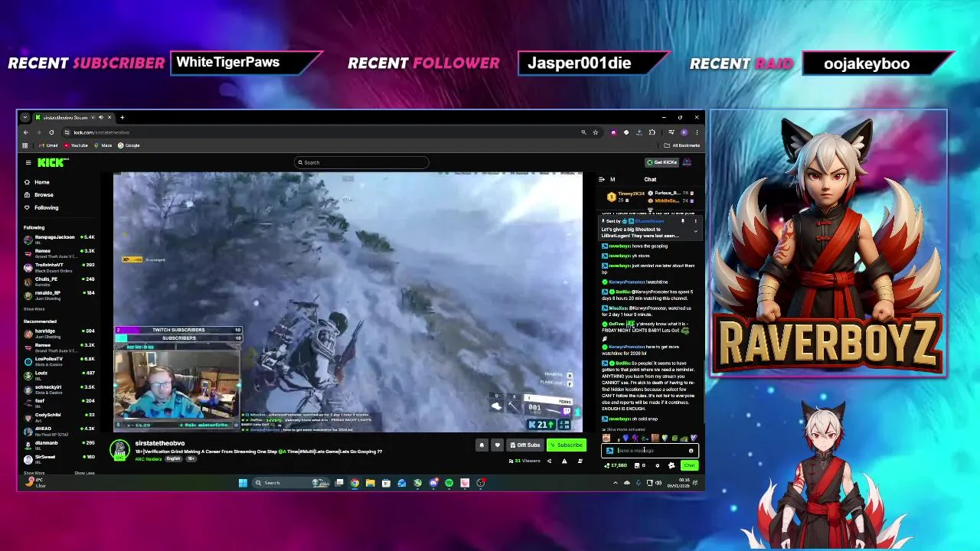The image size is (980, 551).
Task: Open the emote picker in chat input
Action: [691, 451]
